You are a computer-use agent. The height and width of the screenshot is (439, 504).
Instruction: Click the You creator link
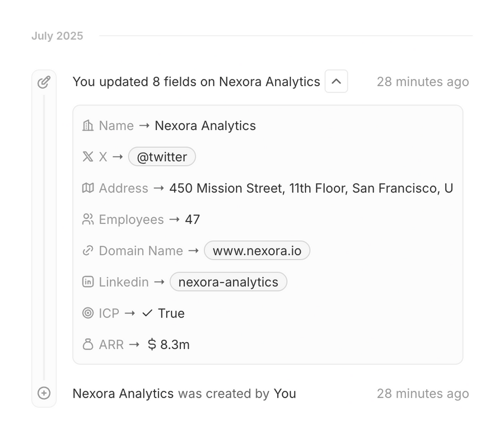pos(286,393)
